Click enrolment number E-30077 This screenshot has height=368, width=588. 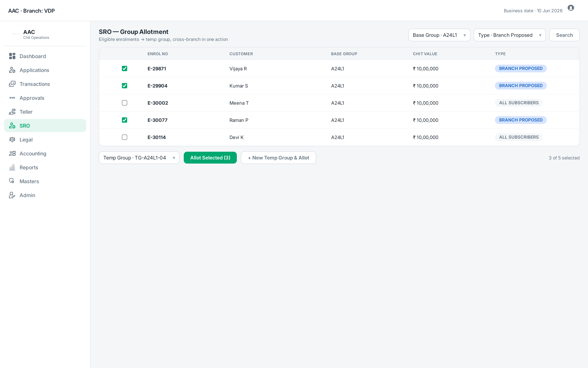pyautogui.click(x=157, y=120)
